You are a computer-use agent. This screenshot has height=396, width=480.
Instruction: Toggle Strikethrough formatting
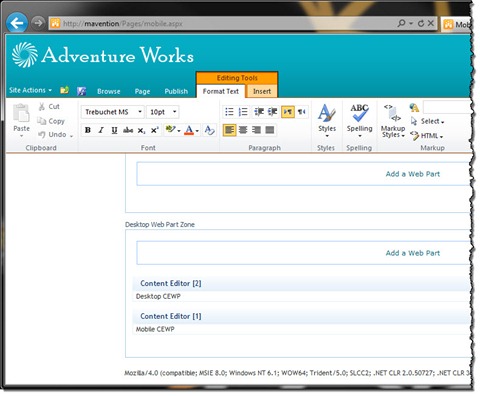click(x=128, y=130)
